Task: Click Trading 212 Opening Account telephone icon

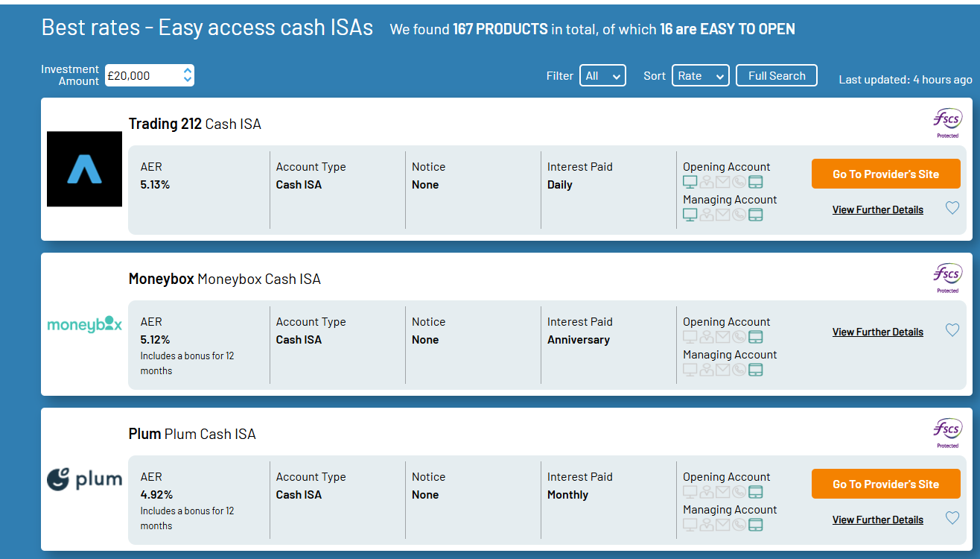Action: point(739,182)
